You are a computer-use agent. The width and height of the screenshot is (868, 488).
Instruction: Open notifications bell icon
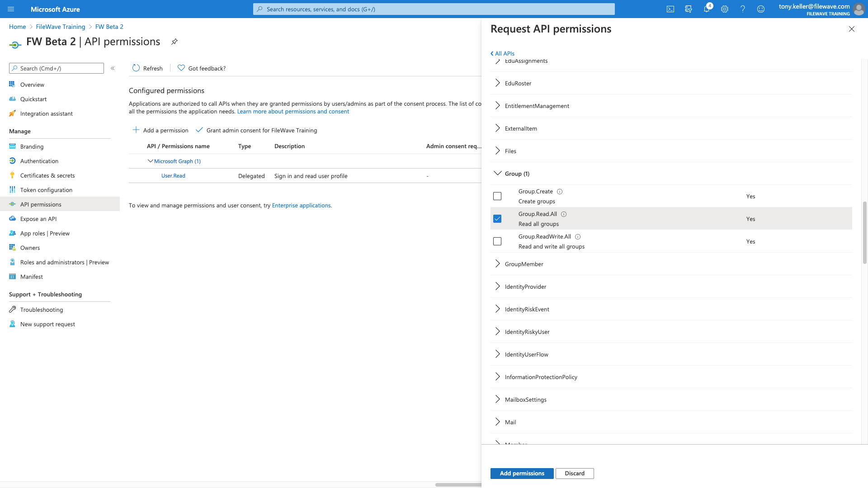click(707, 9)
